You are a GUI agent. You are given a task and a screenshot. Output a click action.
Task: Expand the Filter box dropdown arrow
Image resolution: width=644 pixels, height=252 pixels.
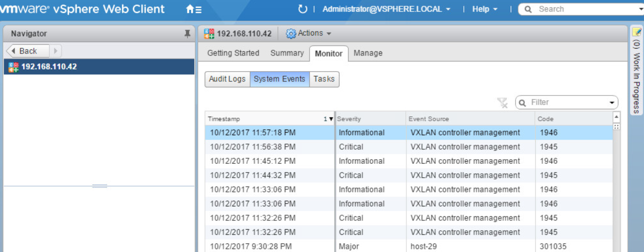click(612, 103)
